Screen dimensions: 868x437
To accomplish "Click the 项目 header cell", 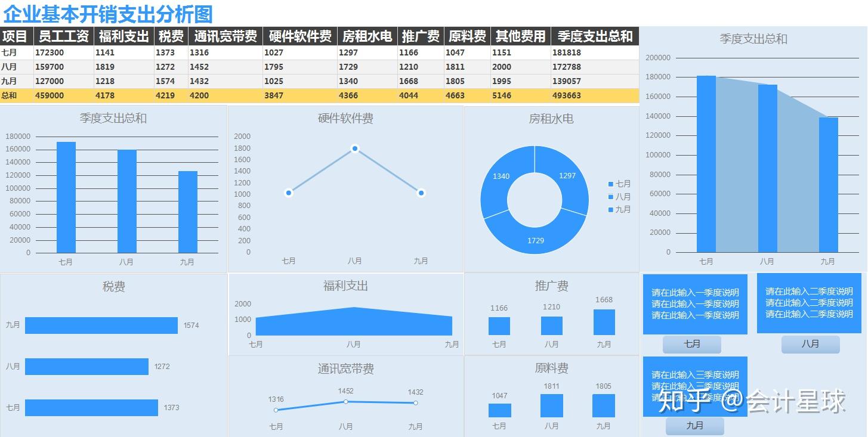I will [x=17, y=36].
